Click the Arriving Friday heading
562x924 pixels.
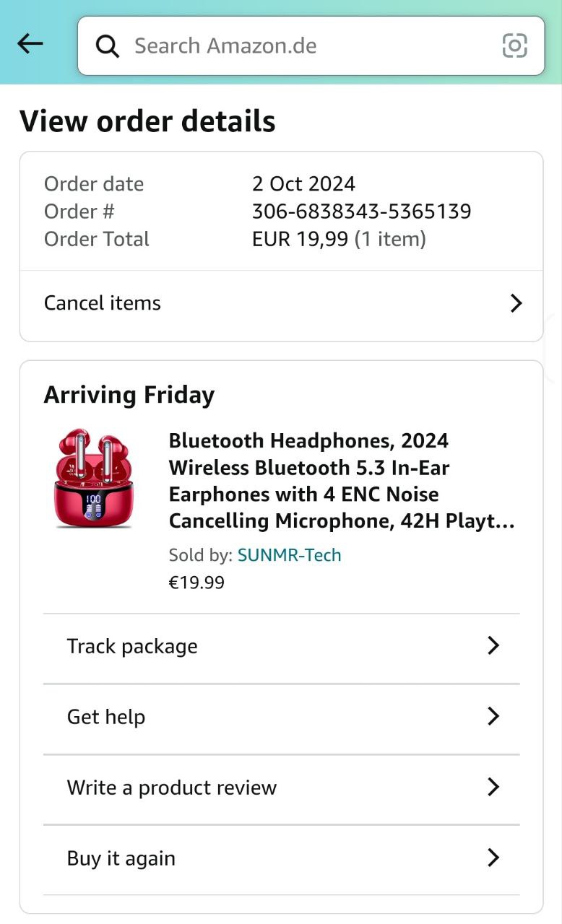129,395
